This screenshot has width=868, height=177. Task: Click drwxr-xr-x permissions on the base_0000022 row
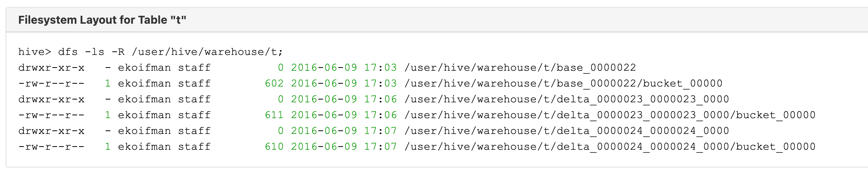point(51,68)
